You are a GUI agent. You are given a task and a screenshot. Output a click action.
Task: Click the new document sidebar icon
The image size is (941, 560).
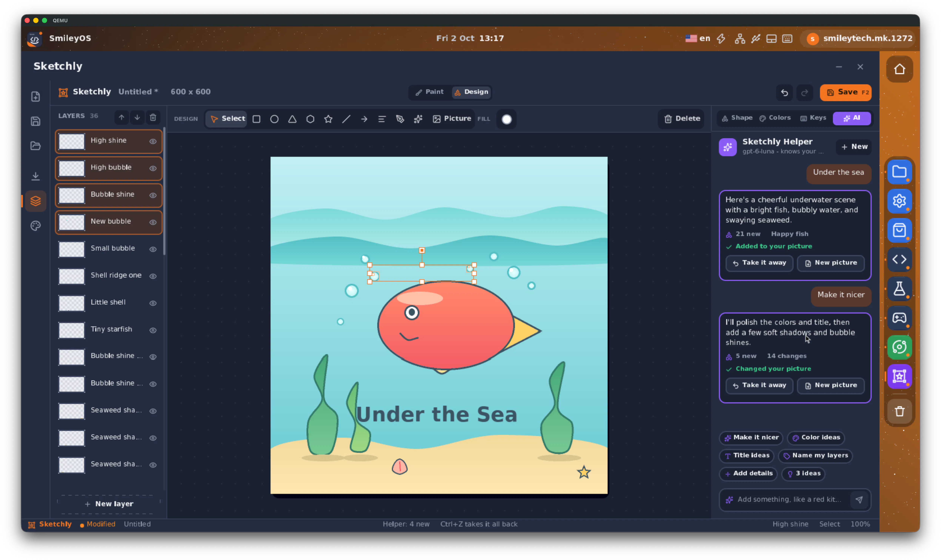[35, 97]
